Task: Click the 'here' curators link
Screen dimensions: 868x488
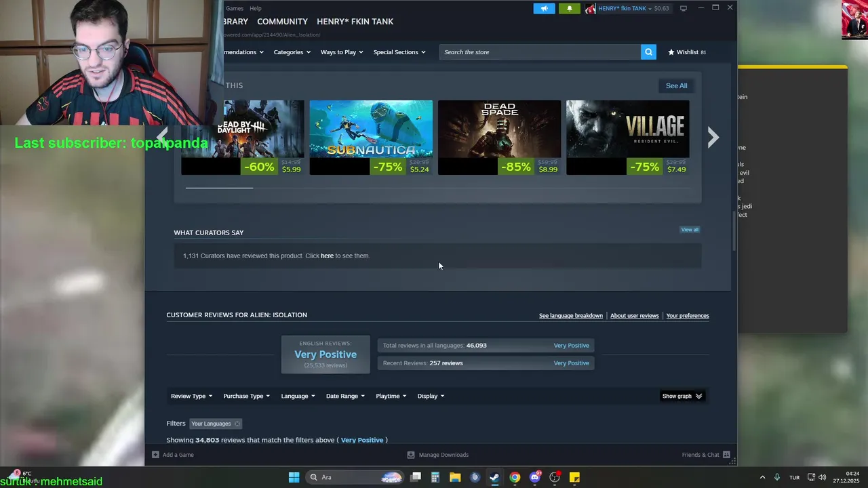Action: 327,256
